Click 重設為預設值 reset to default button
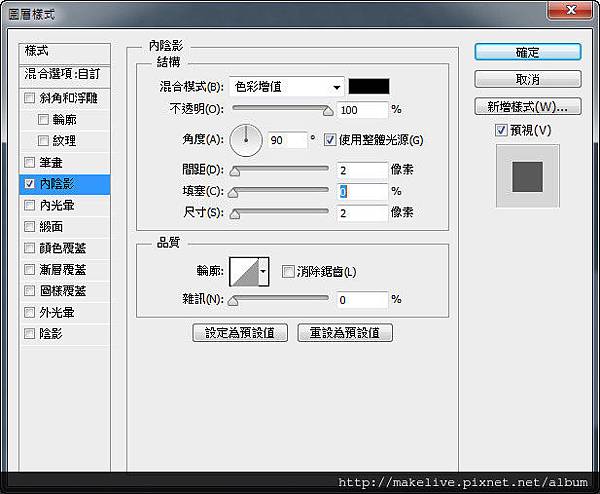 [345, 333]
